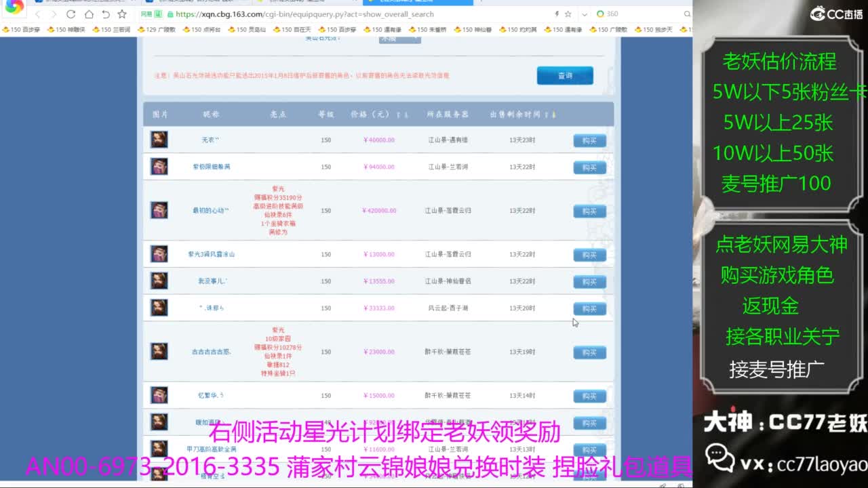Open the 忆繁华 character listing
868x488 pixels.
(211, 396)
